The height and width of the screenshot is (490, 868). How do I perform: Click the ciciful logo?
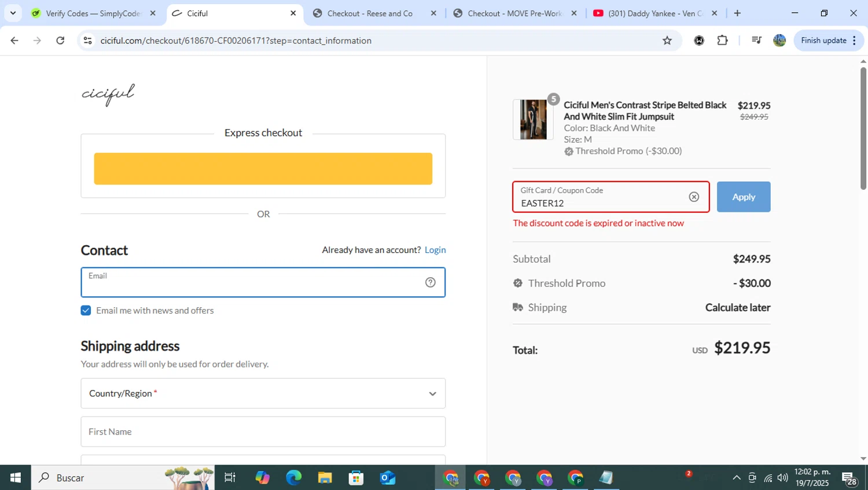[x=108, y=94]
